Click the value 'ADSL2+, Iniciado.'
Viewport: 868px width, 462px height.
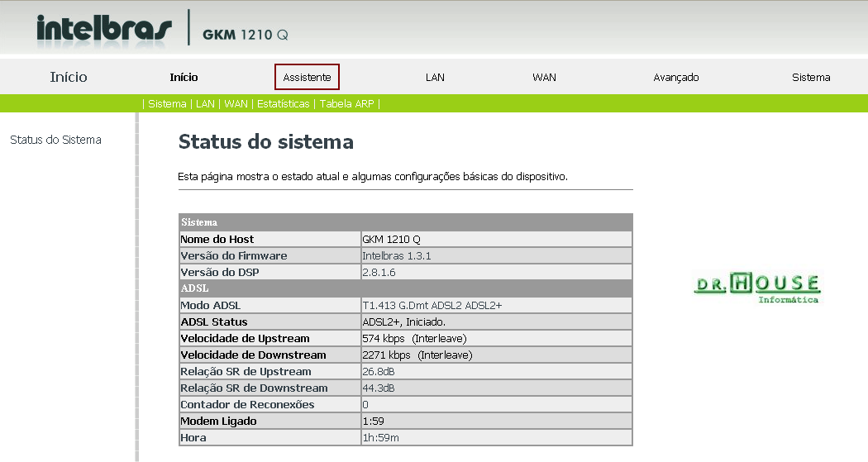click(x=403, y=322)
